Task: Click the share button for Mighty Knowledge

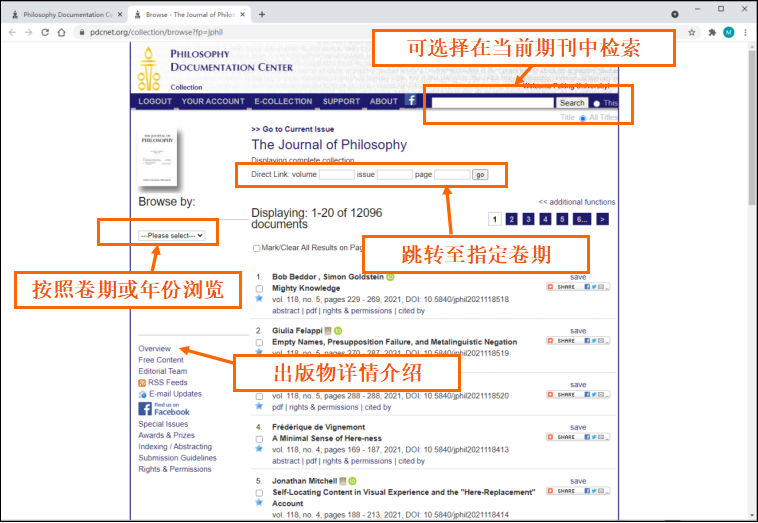Action: [578, 287]
